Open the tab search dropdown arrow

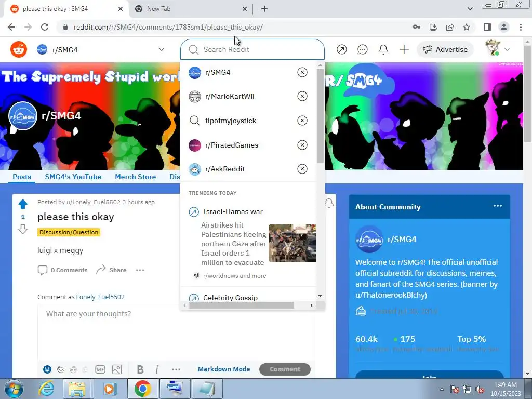[x=470, y=9]
